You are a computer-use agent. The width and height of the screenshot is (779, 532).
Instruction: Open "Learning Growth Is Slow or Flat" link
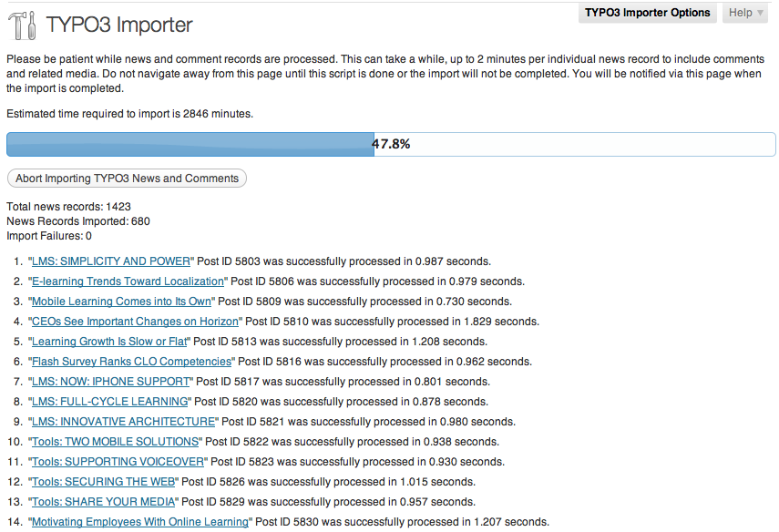click(x=109, y=342)
